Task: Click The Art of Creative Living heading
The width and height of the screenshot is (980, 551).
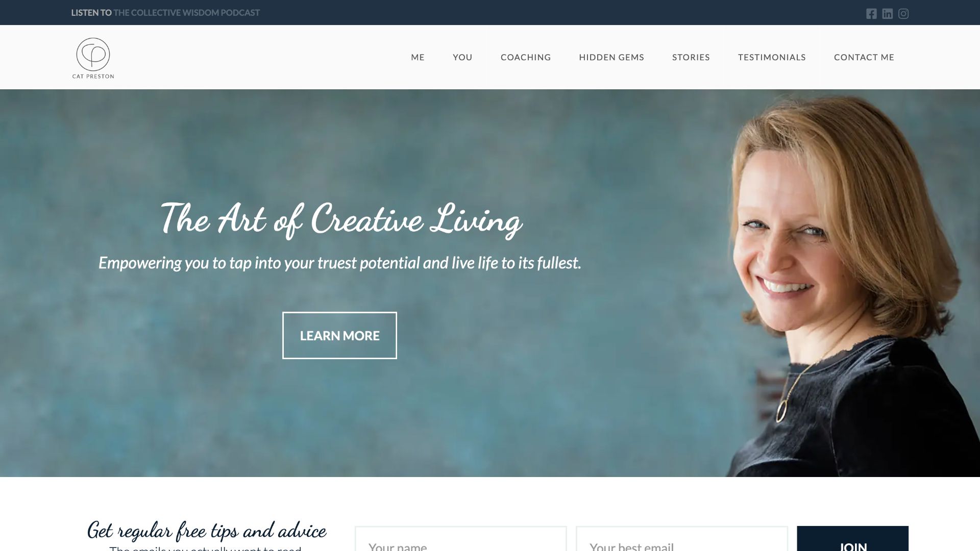Action: coord(341,219)
